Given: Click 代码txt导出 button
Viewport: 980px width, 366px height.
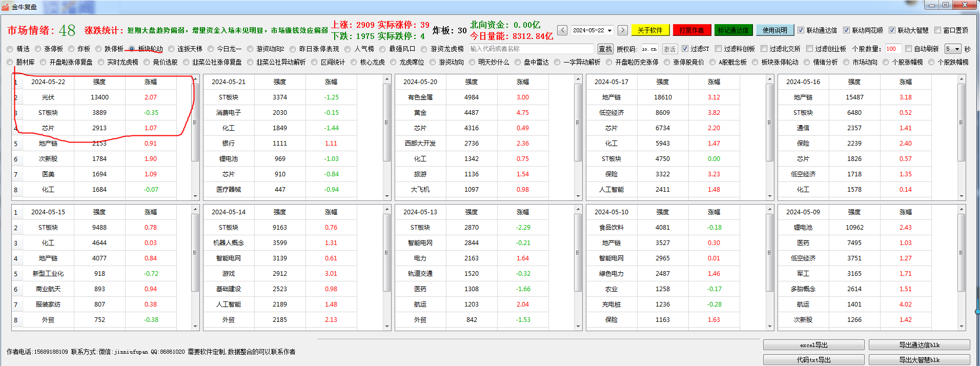Looking at the screenshot, I should (x=814, y=360).
